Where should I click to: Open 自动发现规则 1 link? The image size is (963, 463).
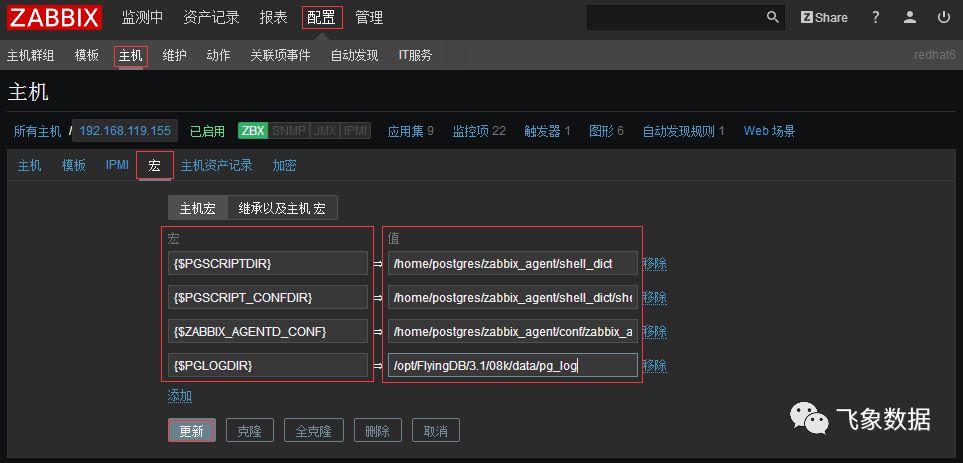pos(684,131)
